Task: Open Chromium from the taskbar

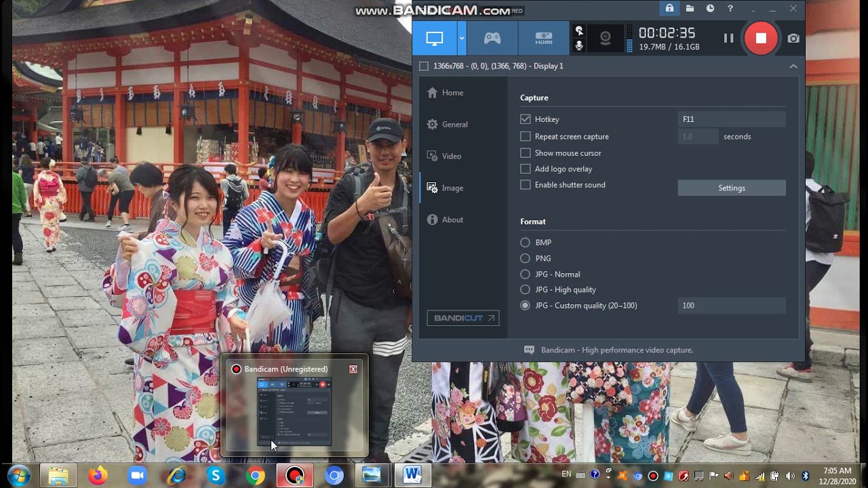Action: tap(334, 476)
